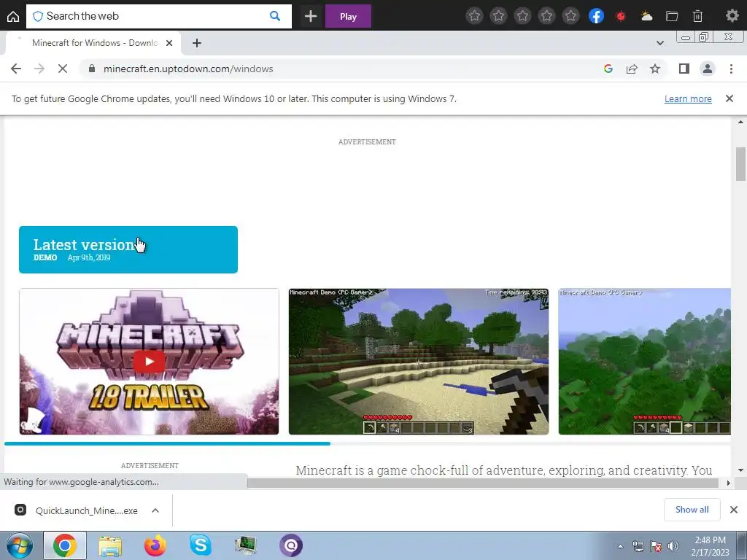Stop loading the page
The height and width of the screenshot is (560, 747).
click(63, 69)
